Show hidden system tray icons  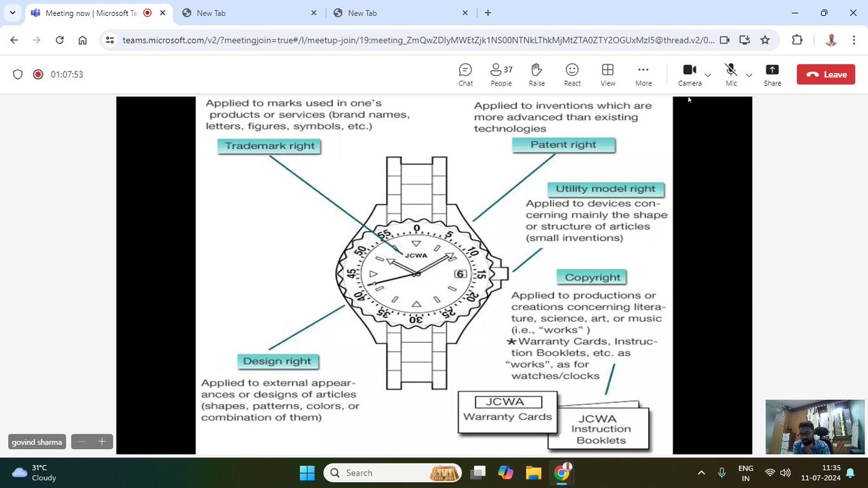pyautogui.click(x=701, y=473)
